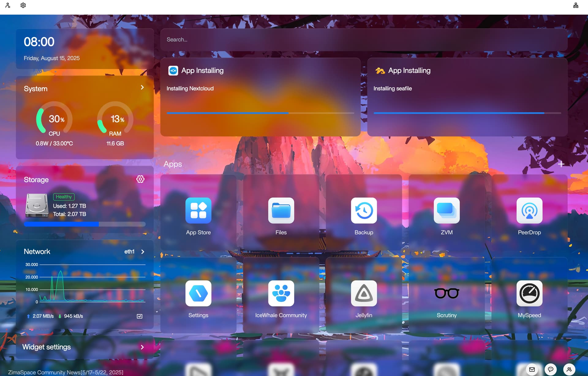Open ZVM virtual machine app
The width and height of the screenshot is (588, 376).
coord(447,211)
